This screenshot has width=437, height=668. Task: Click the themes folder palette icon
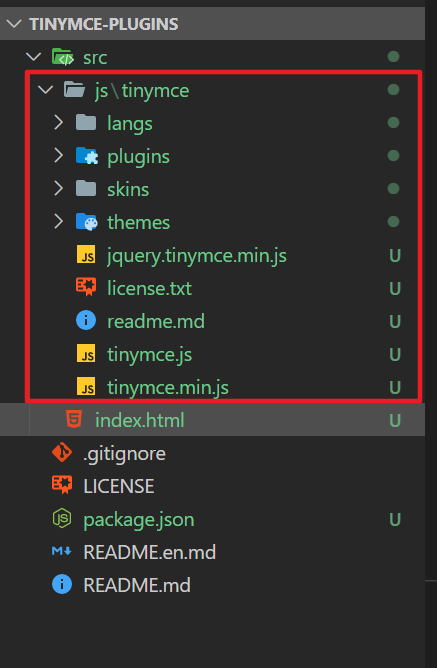[87, 222]
